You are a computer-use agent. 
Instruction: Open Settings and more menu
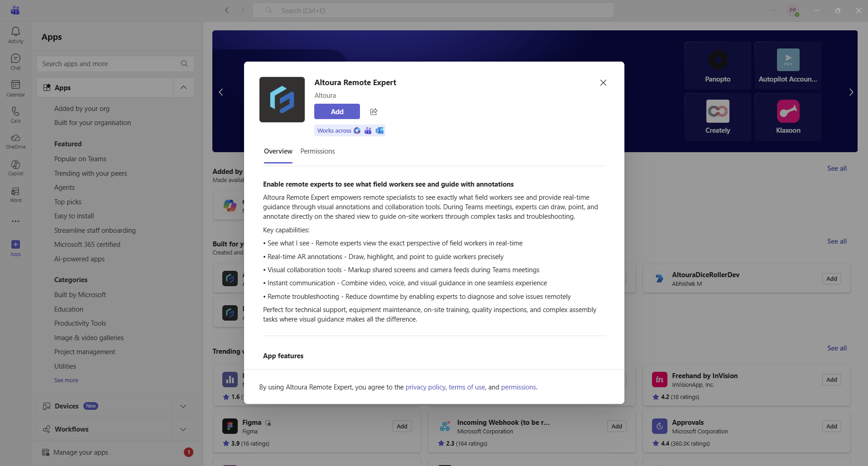(773, 10)
